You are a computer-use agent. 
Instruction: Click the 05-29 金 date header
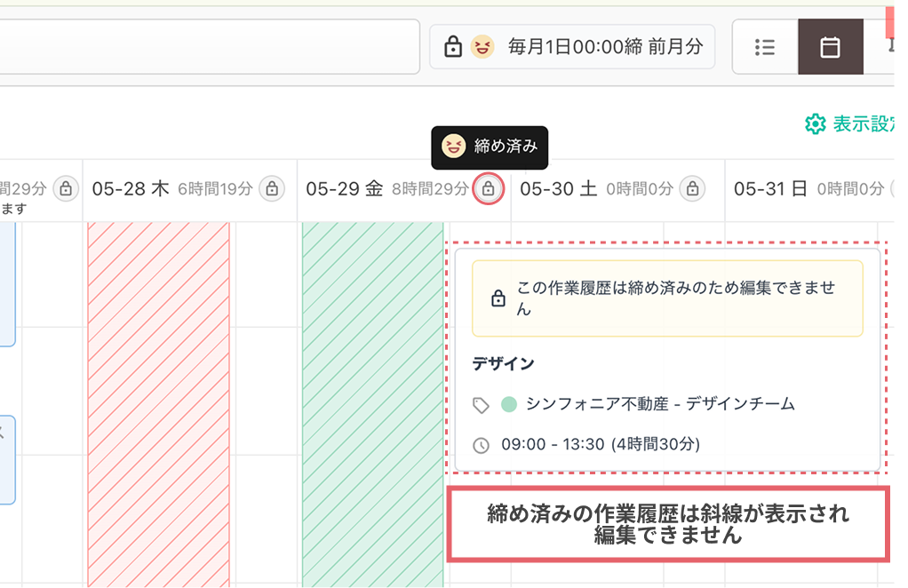point(345,188)
